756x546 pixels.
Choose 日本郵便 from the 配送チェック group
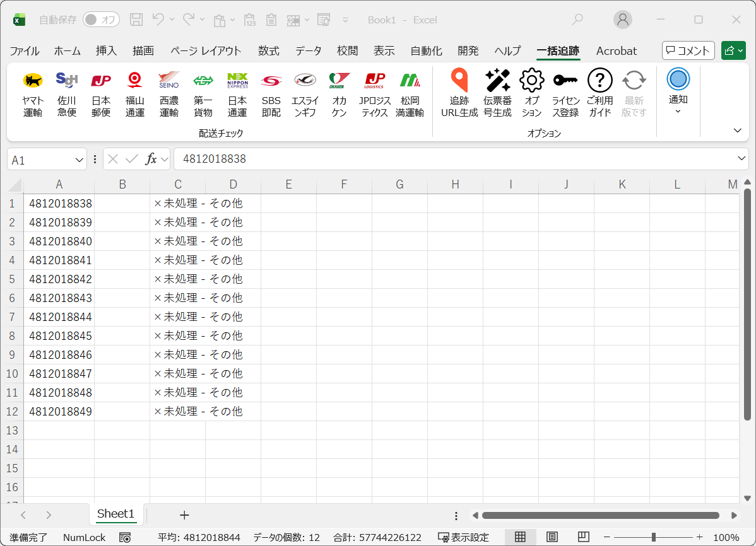pos(101,91)
